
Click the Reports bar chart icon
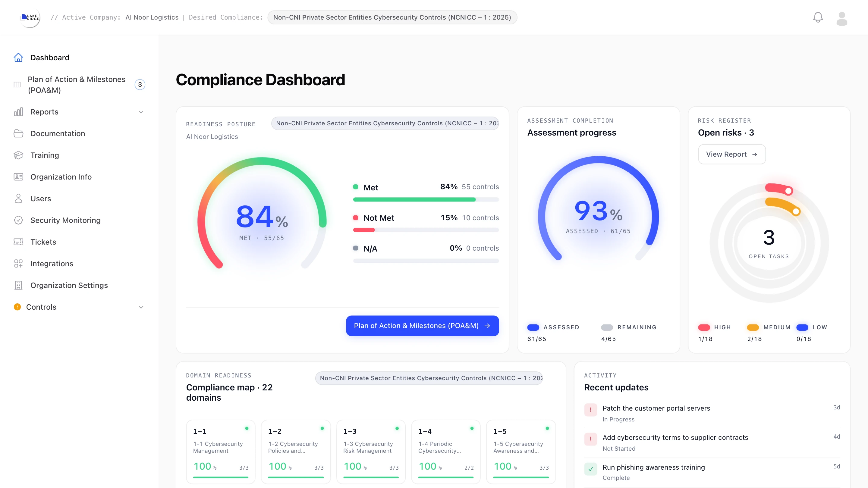click(x=18, y=112)
